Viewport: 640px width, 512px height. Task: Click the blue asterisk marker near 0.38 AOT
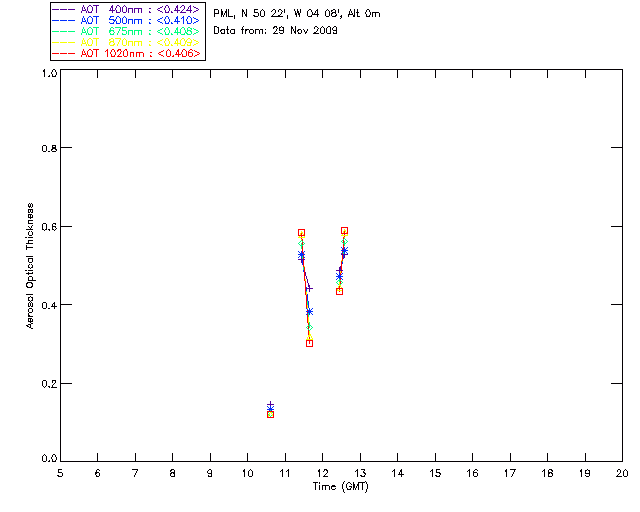point(309,312)
